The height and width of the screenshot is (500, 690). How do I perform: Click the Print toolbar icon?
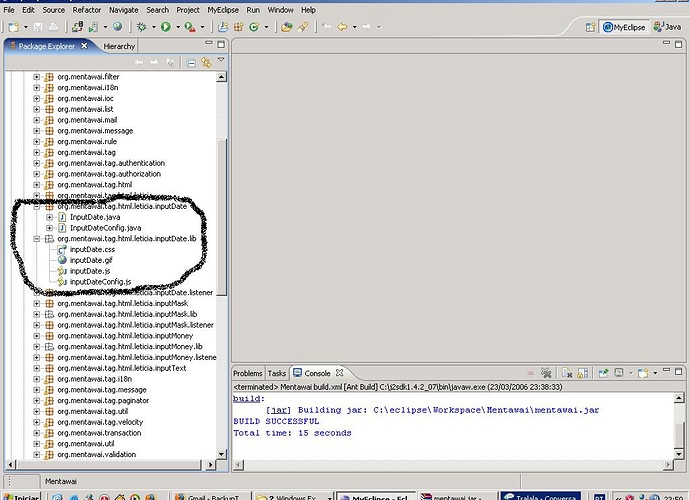tap(53, 27)
